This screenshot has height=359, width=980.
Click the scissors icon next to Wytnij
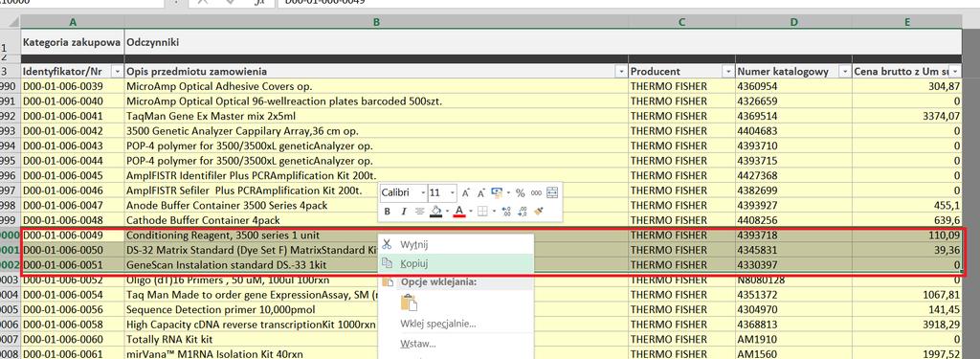click(x=387, y=244)
